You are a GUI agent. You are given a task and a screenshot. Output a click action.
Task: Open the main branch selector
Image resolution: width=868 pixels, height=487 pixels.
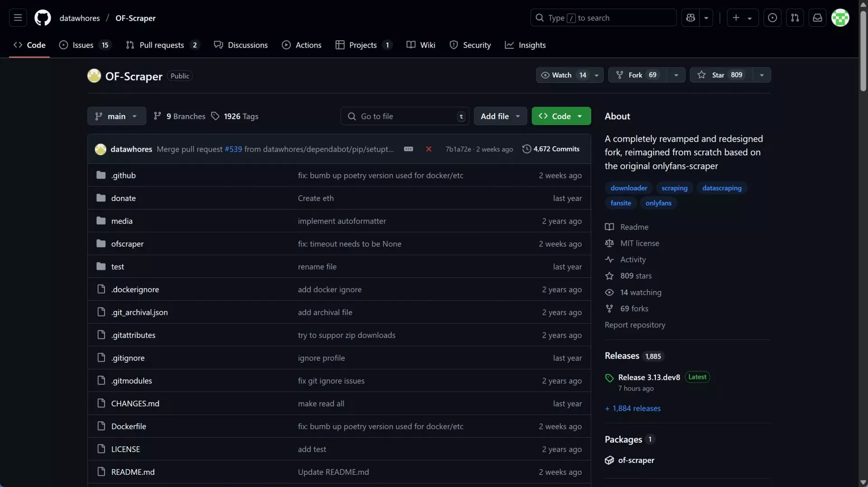[x=116, y=116]
